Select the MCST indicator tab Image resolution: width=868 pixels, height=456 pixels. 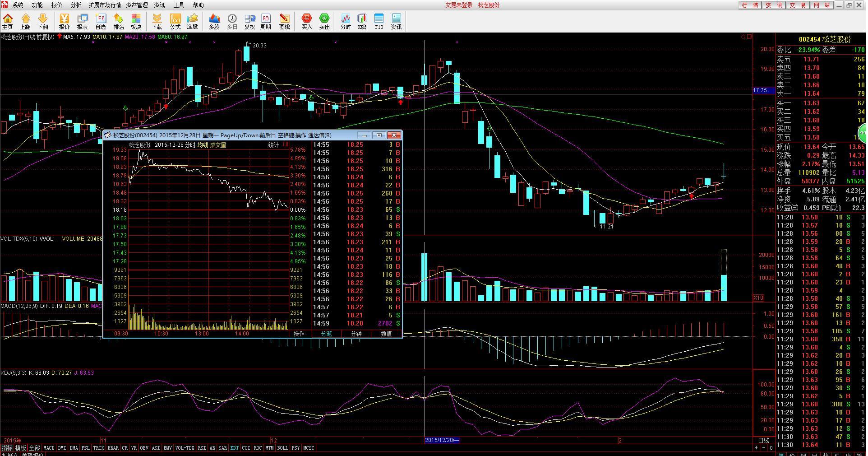pos(309,448)
